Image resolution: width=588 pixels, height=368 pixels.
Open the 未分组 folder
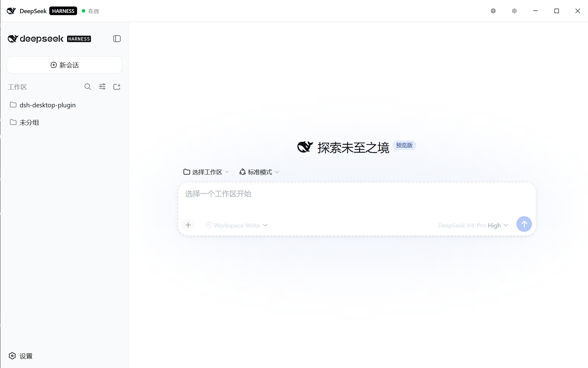point(65,122)
